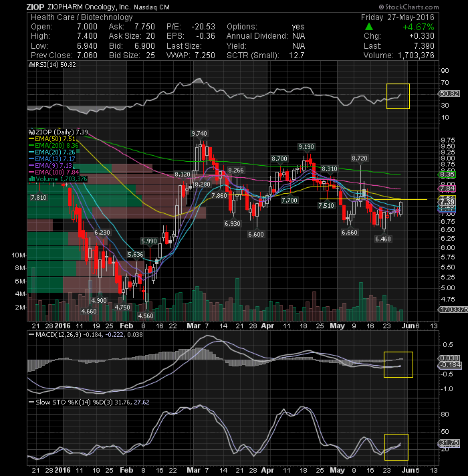The height and width of the screenshot is (476, 468).
Task: Select the EMA(20) 7.26 legend entry
Action: [52, 152]
